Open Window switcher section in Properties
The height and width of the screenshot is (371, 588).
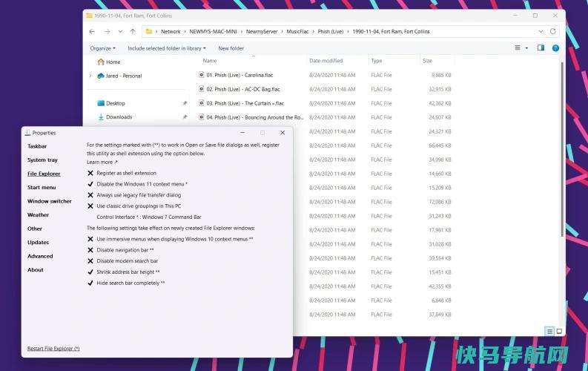[x=50, y=201]
